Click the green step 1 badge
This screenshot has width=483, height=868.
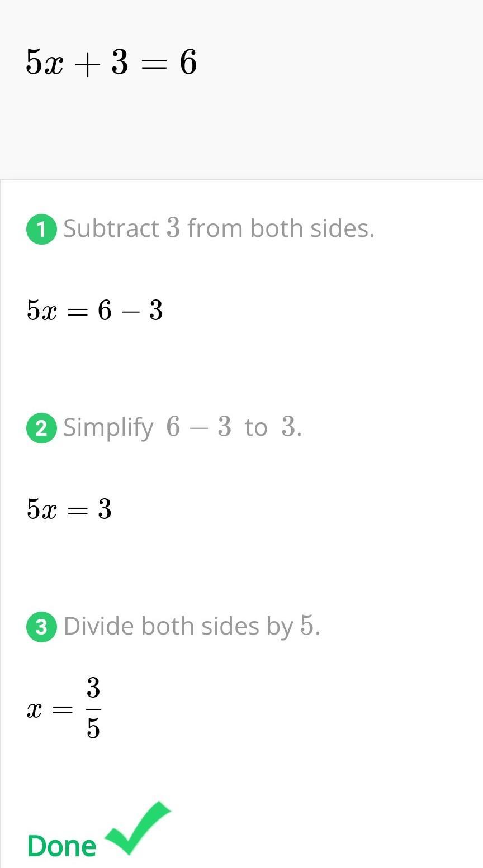(41, 229)
